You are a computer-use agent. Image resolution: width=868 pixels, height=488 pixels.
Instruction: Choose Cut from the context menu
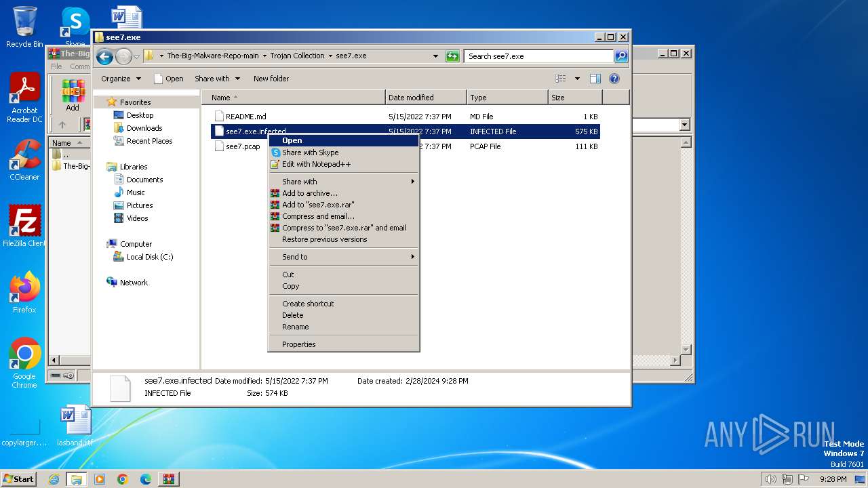coord(344,274)
